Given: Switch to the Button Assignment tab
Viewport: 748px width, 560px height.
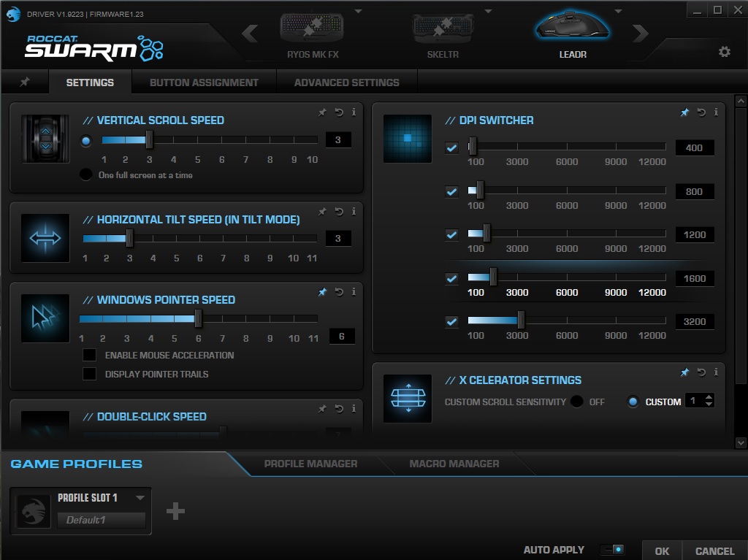Looking at the screenshot, I should pos(204,82).
